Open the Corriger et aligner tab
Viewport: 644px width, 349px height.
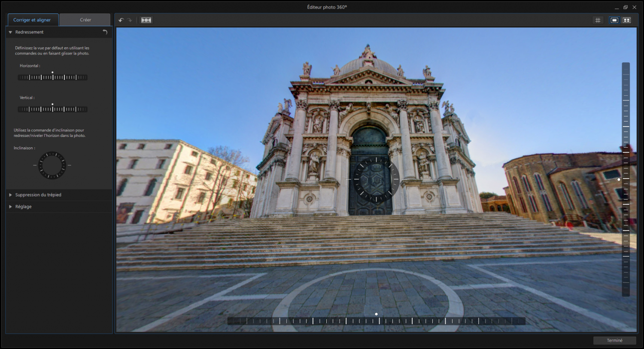(32, 20)
